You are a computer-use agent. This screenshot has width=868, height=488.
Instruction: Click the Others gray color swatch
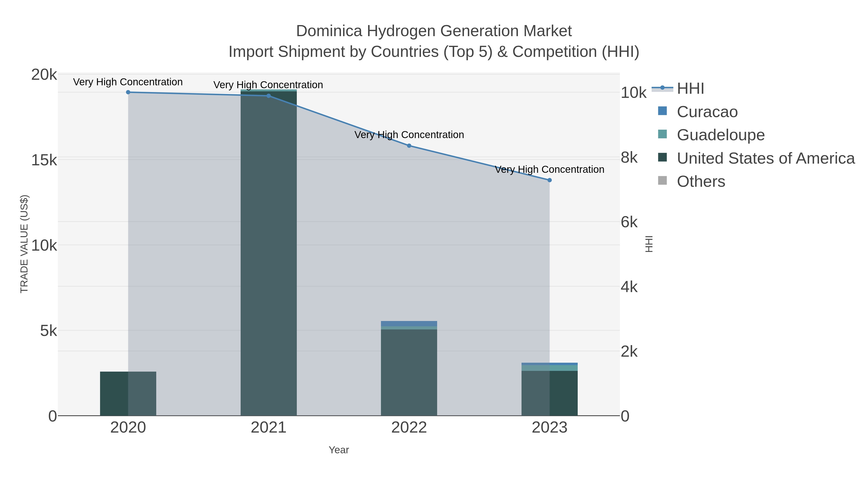(663, 180)
